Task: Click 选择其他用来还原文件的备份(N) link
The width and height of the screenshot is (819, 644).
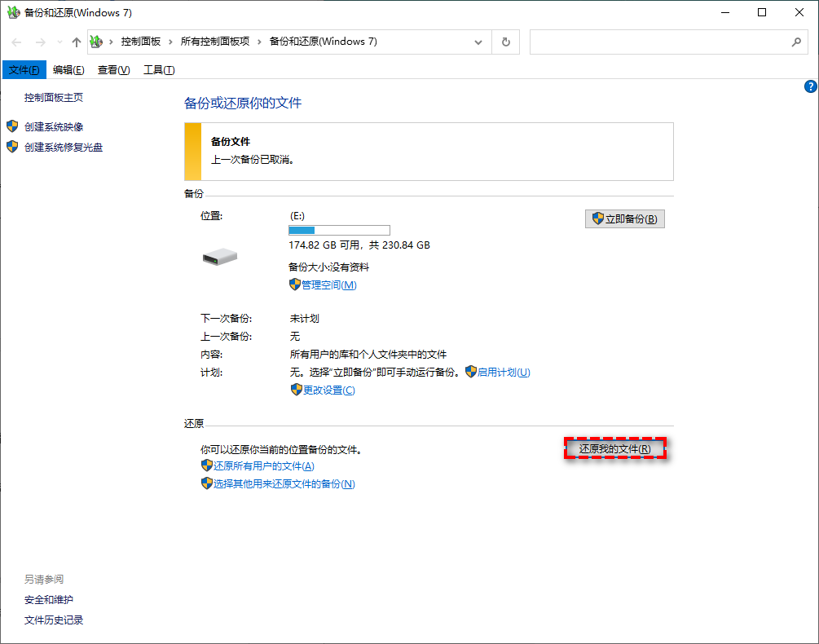Action: tap(284, 483)
